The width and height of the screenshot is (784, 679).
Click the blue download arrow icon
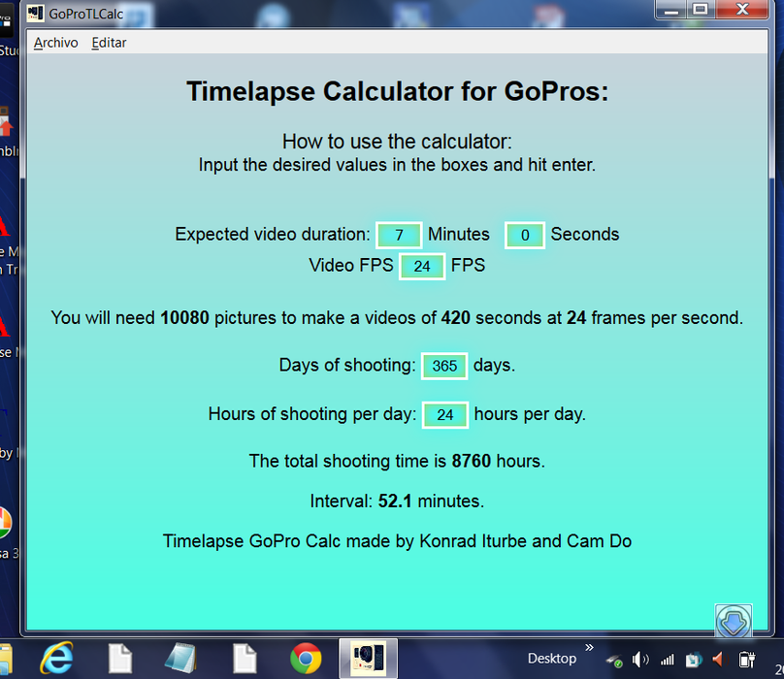coord(734,622)
